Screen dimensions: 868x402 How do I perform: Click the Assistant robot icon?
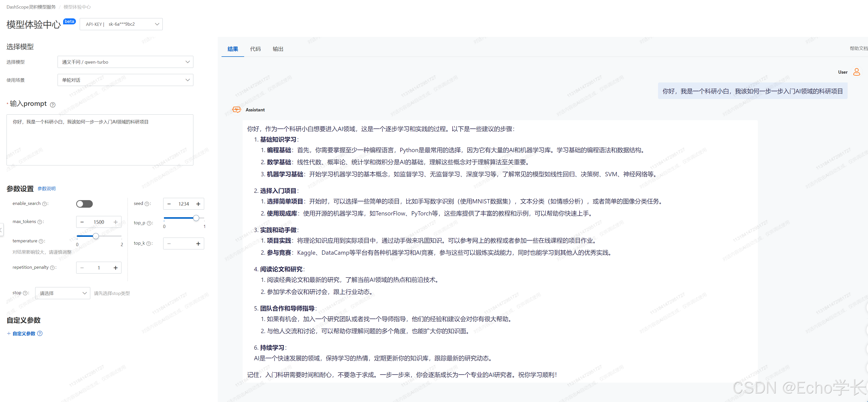click(x=237, y=110)
